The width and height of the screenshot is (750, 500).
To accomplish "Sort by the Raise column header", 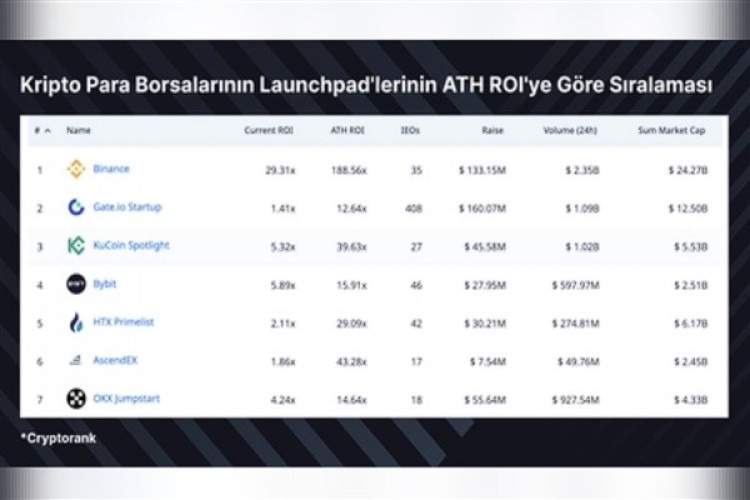I will 493,130.
